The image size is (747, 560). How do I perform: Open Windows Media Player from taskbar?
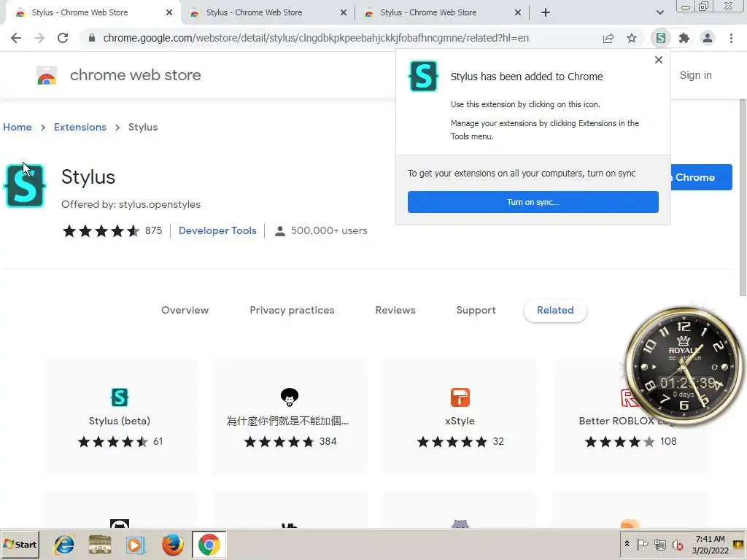[135, 544]
